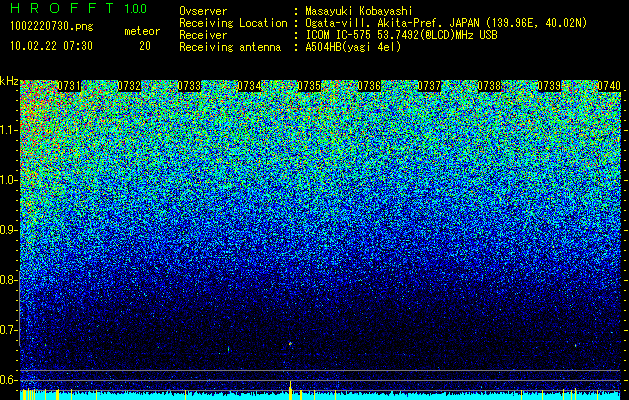Click the Receiving Location label

[x=233, y=23]
